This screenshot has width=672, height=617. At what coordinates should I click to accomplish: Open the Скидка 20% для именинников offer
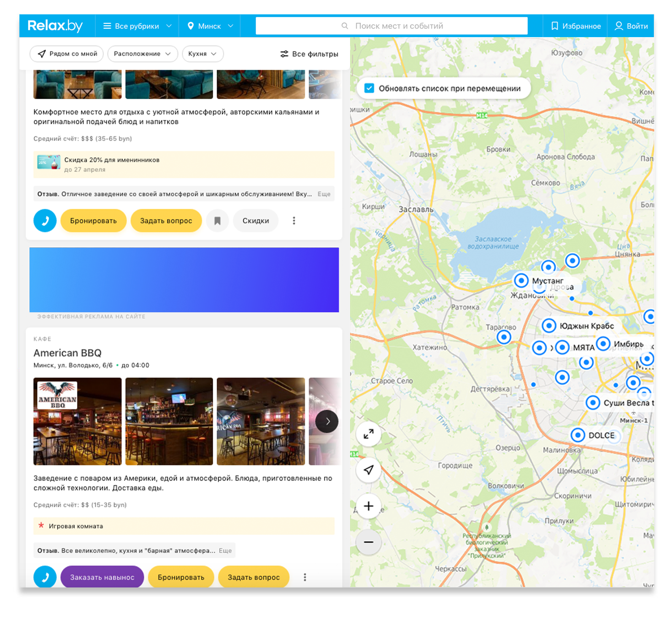184,164
